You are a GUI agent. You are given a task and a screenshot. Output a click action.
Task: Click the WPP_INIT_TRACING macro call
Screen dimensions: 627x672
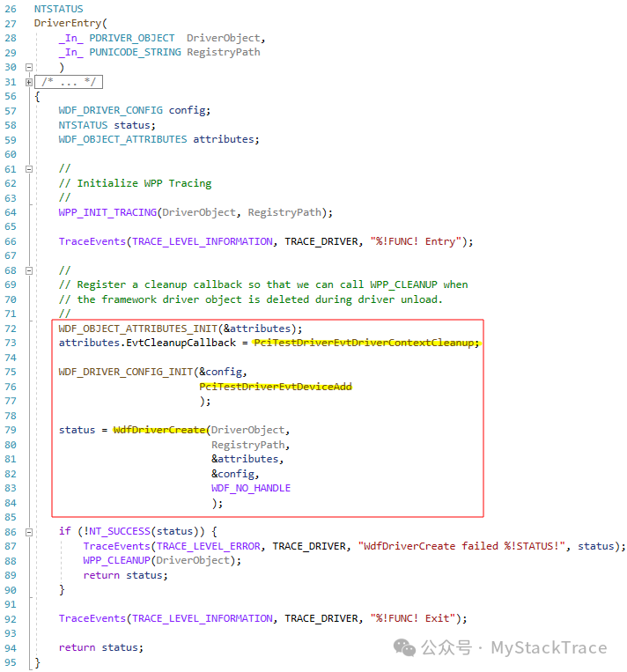coord(107,212)
